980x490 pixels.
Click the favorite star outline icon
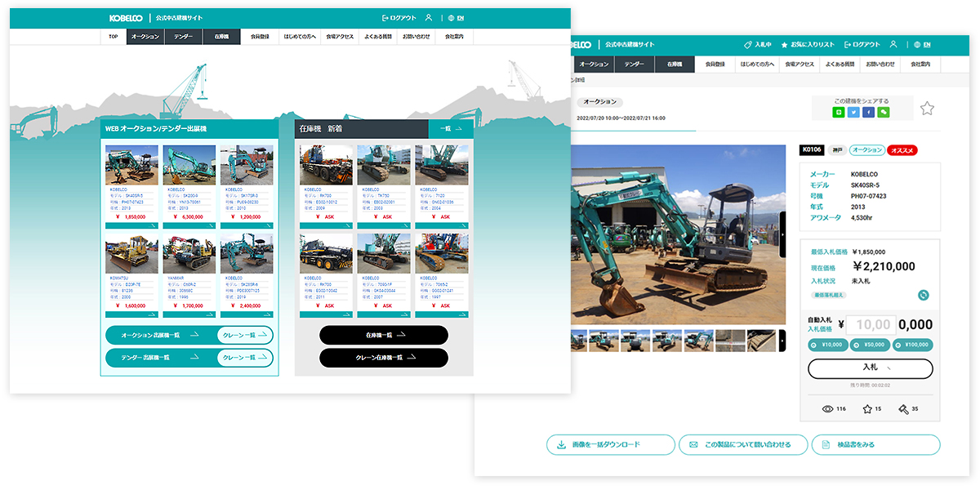[x=927, y=109]
